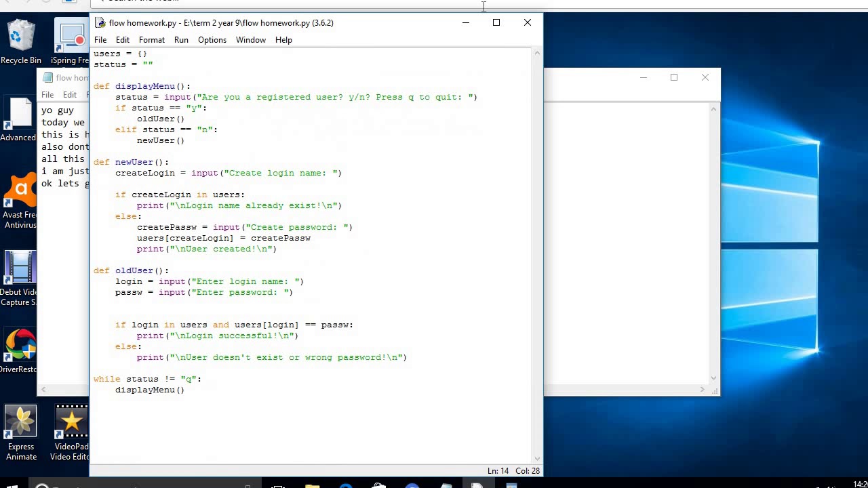Click the 'if status == "y":' line
The height and width of the screenshot is (488, 868).
[x=161, y=108]
